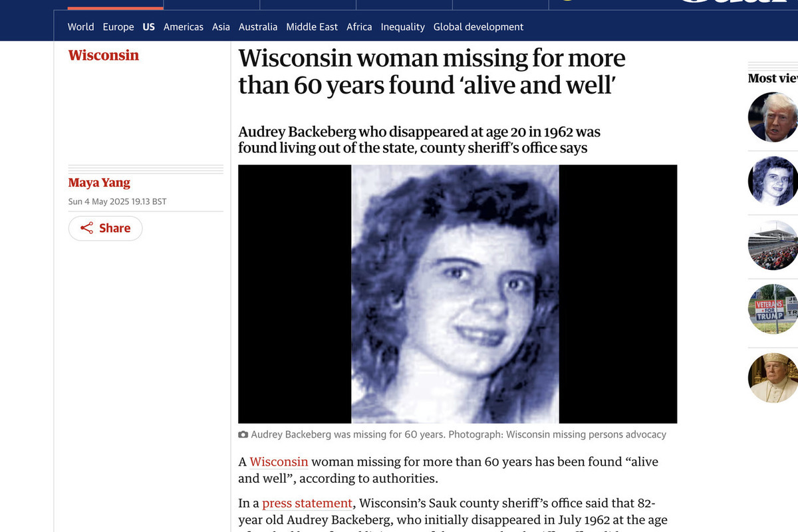The height and width of the screenshot is (532, 798).
Task: Open the press statement link
Action: (x=307, y=503)
